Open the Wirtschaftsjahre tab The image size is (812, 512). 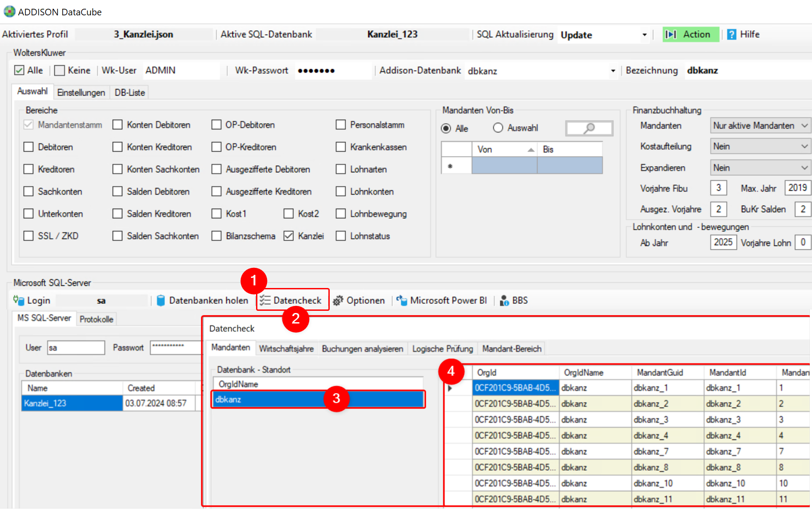pyautogui.click(x=286, y=348)
